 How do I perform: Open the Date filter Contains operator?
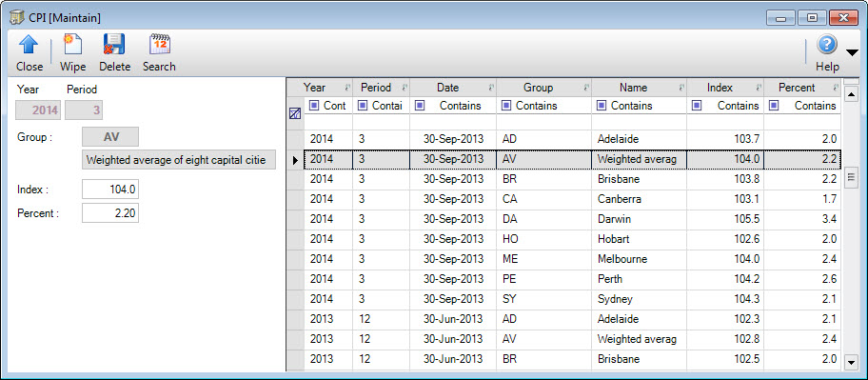pos(419,106)
